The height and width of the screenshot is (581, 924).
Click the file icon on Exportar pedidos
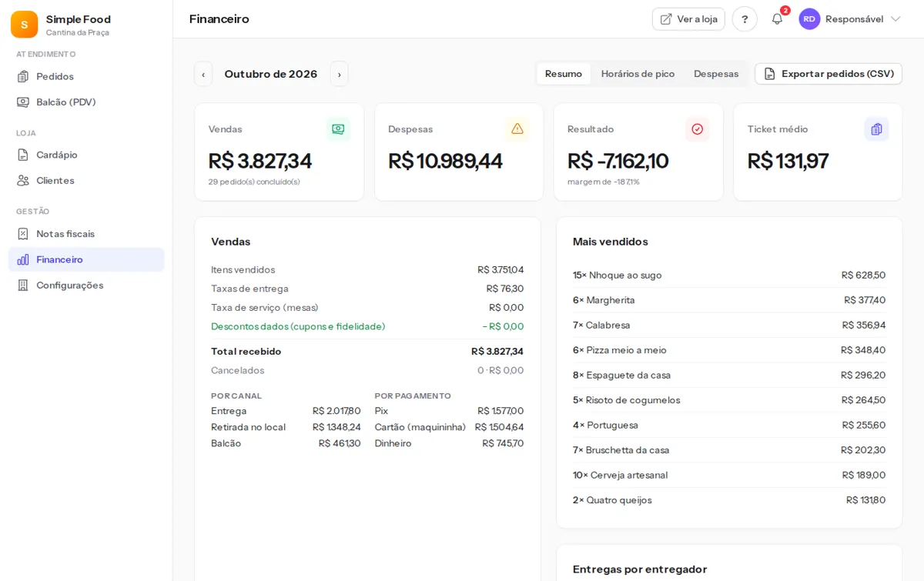point(769,74)
